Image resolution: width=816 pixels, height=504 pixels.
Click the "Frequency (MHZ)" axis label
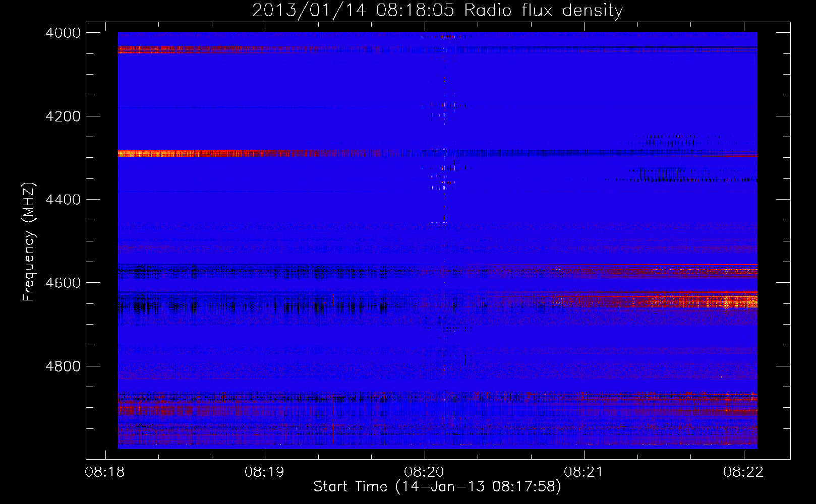point(29,242)
